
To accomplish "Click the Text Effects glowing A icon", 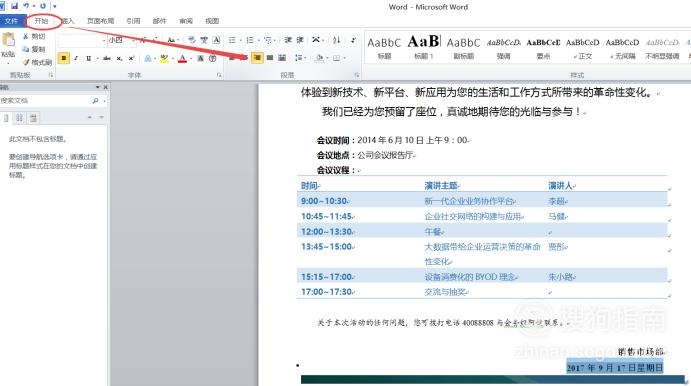I will 148,58.
